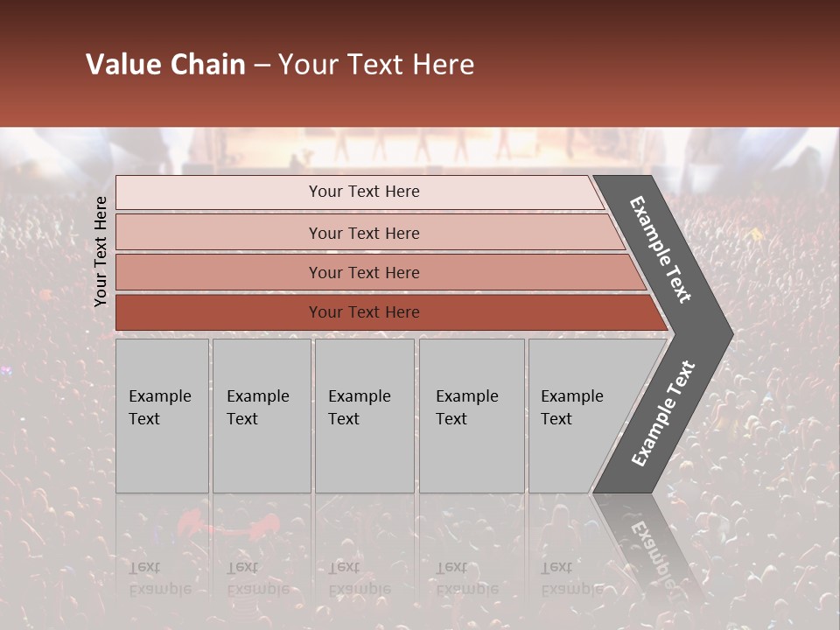Click the darkest red bottom text bar

pos(363,312)
